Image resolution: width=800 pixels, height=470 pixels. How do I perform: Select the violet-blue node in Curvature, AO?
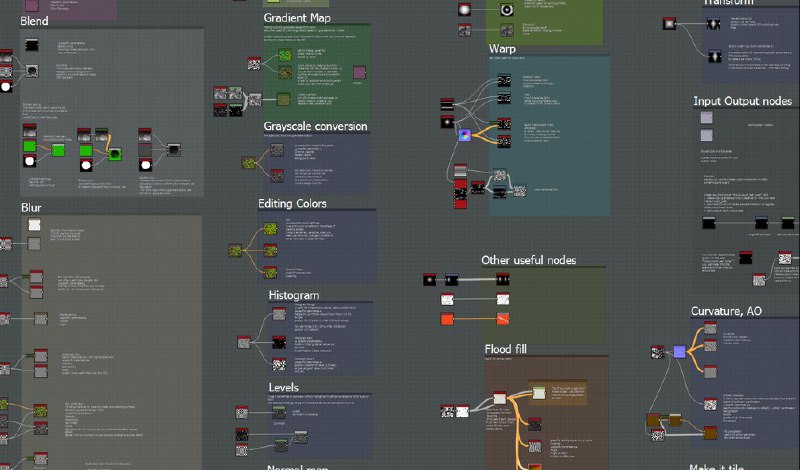click(x=680, y=352)
